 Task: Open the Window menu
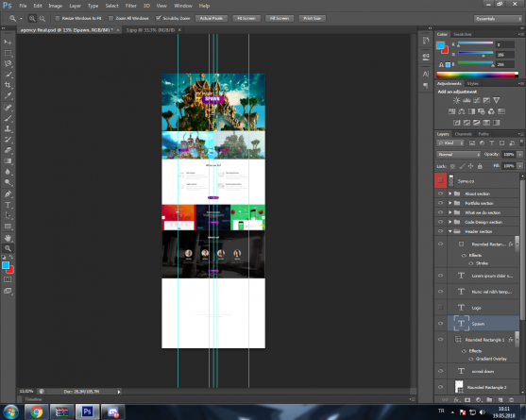(x=183, y=6)
